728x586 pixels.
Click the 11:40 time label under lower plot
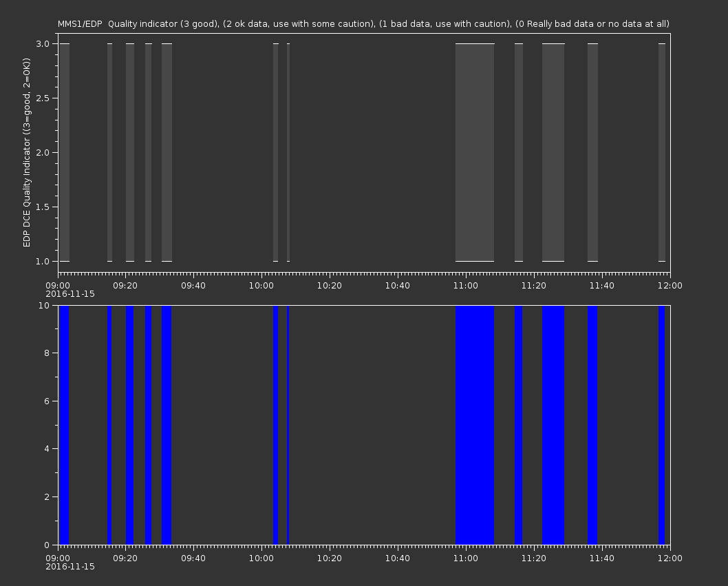pos(601,558)
